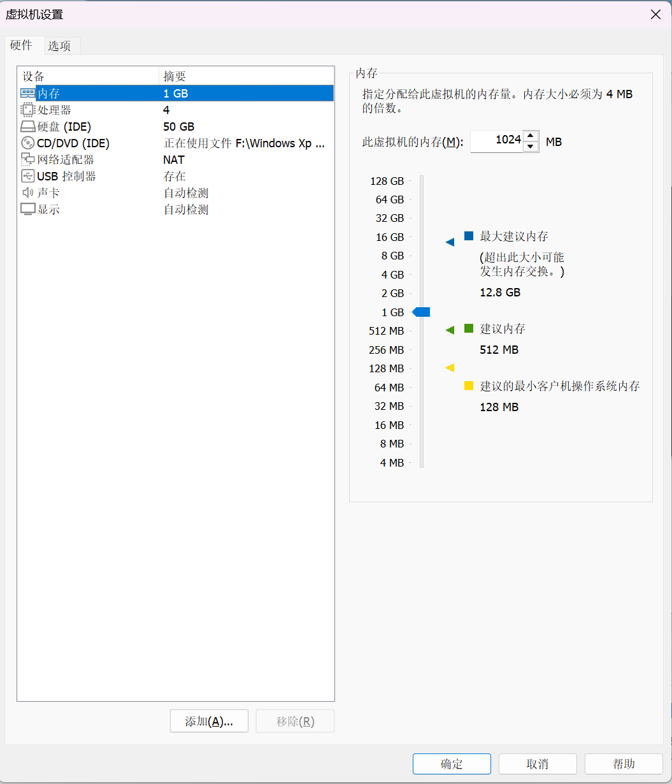Click the USB controller (USB 控制器) icon

click(x=28, y=176)
